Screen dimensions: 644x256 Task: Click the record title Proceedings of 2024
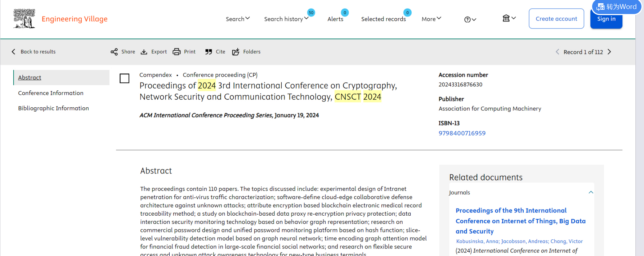268,91
